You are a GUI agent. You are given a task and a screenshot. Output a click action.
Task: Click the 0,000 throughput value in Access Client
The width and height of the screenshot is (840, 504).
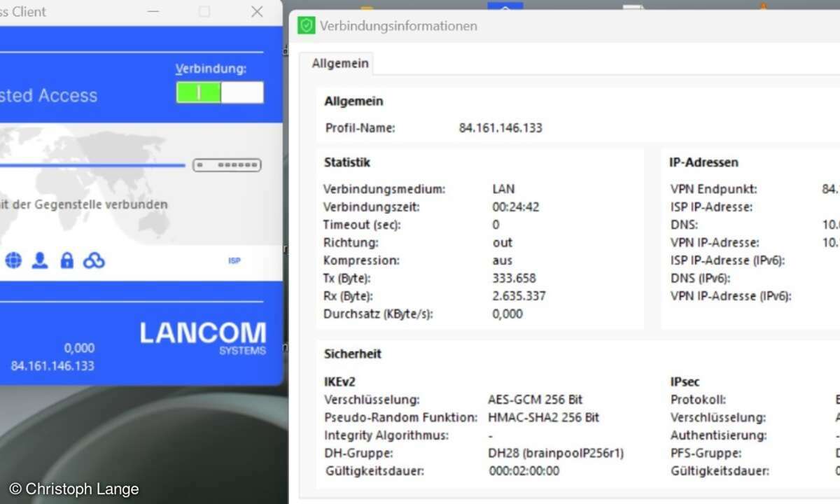[x=79, y=348]
